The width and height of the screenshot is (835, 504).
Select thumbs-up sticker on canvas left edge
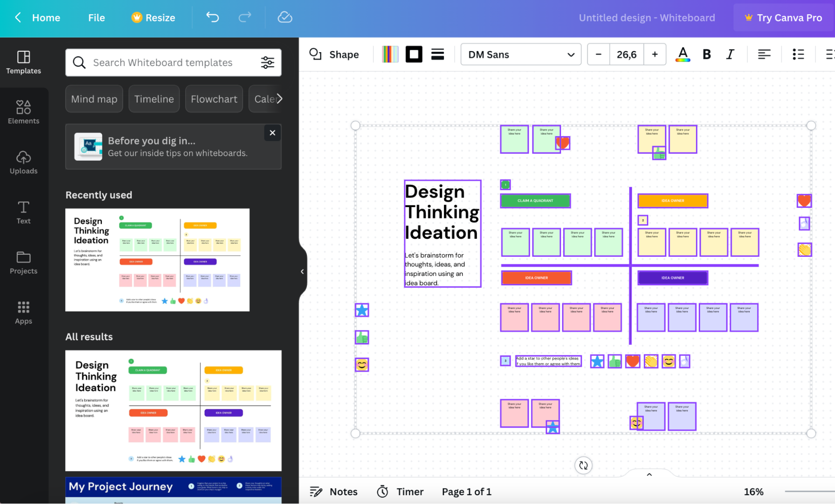[x=362, y=337]
